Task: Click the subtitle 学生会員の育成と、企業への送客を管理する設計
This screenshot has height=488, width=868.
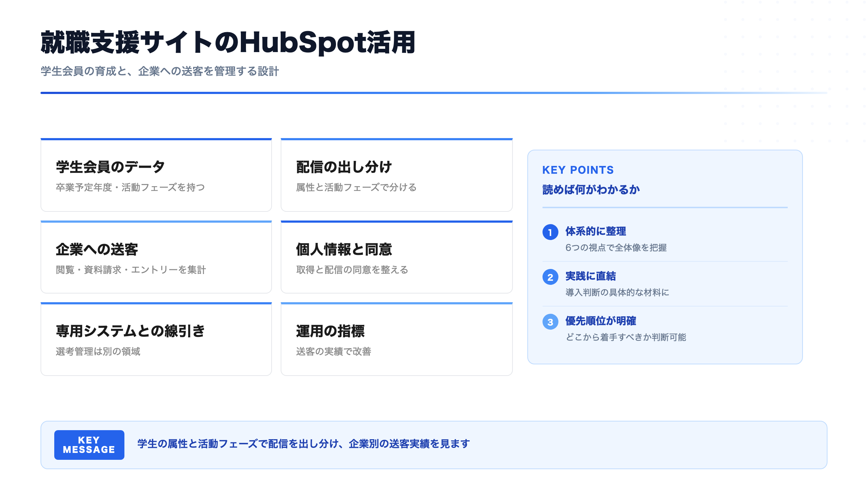Action: pos(160,71)
